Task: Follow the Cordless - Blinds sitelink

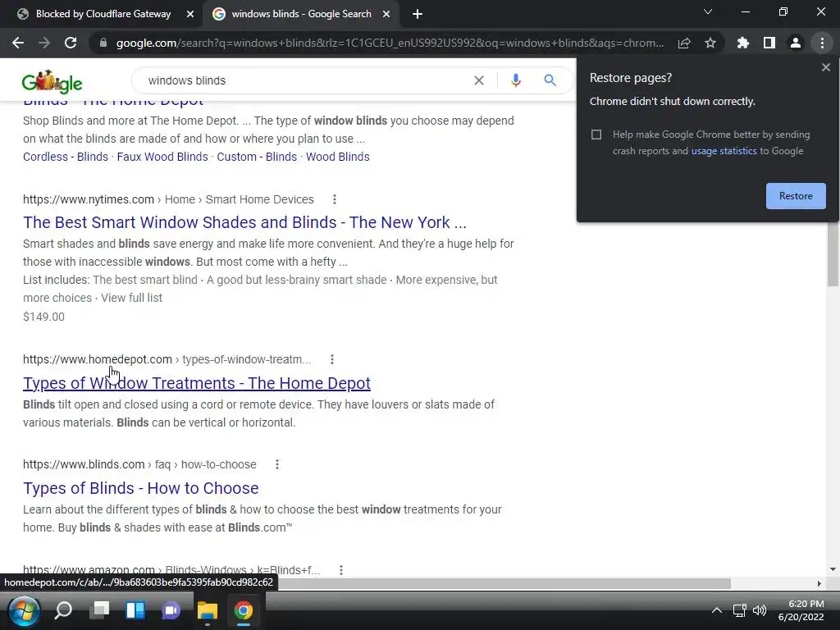Action: coord(66,157)
